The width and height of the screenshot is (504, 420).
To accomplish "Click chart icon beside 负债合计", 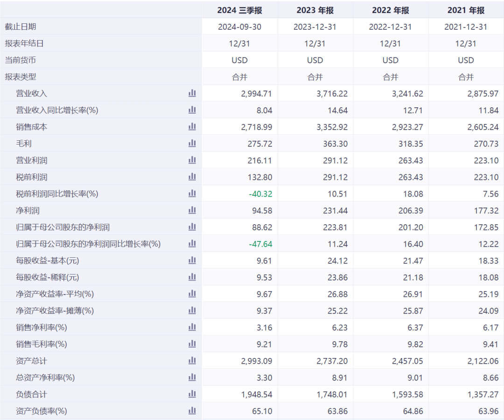I will [192, 394].
